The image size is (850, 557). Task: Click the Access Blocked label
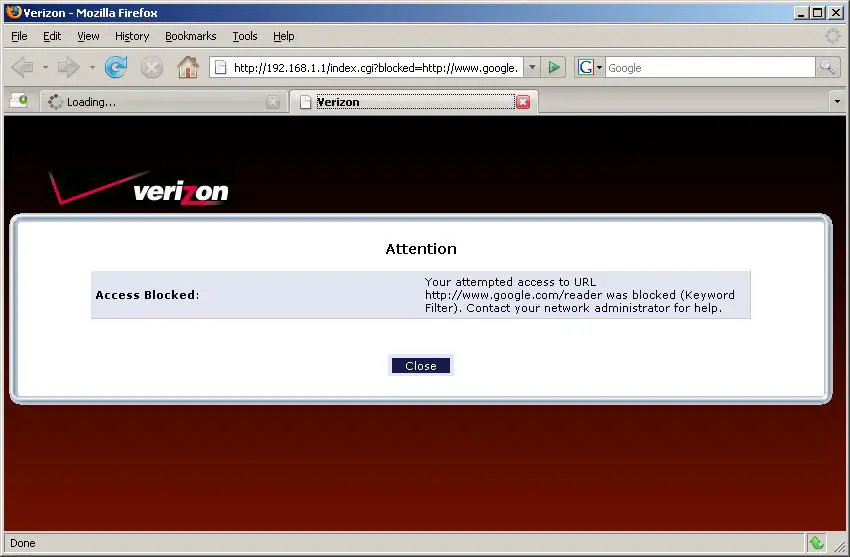pos(147,295)
